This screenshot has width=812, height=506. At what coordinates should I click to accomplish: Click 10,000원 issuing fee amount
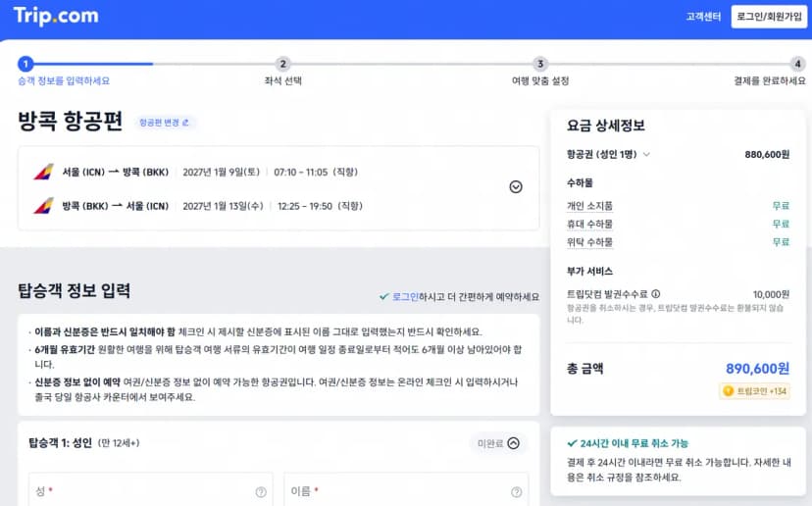771,295
